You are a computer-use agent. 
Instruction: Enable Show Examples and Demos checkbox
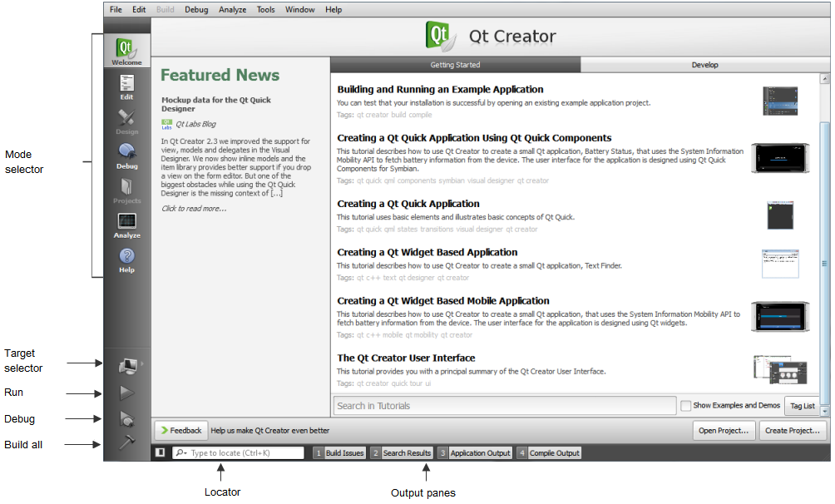click(686, 405)
